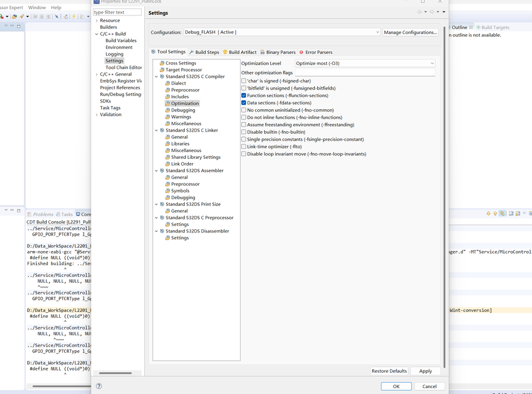
Task: Uncheck Function sections (-ffunction-sections)
Action: point(243,95)
